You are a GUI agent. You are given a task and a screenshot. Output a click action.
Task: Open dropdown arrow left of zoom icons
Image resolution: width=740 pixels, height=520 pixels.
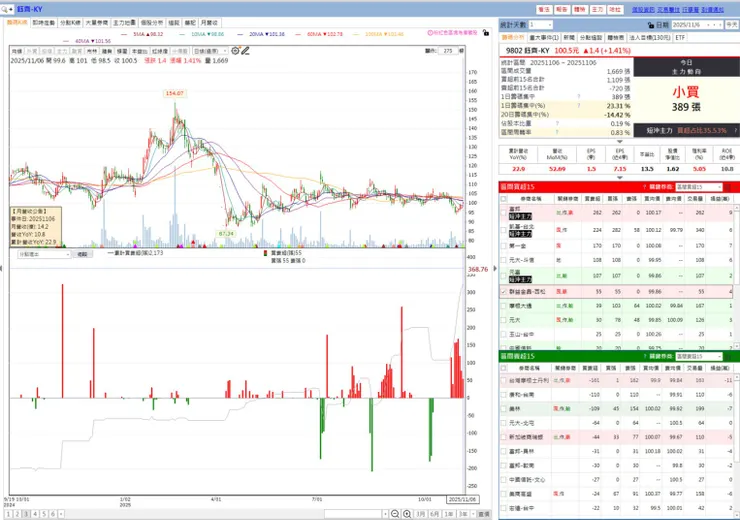[x=385, y=514]
